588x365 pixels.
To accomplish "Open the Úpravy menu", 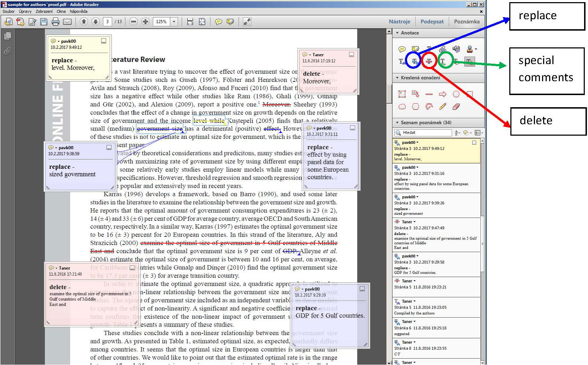I will (x=25, y=11).
